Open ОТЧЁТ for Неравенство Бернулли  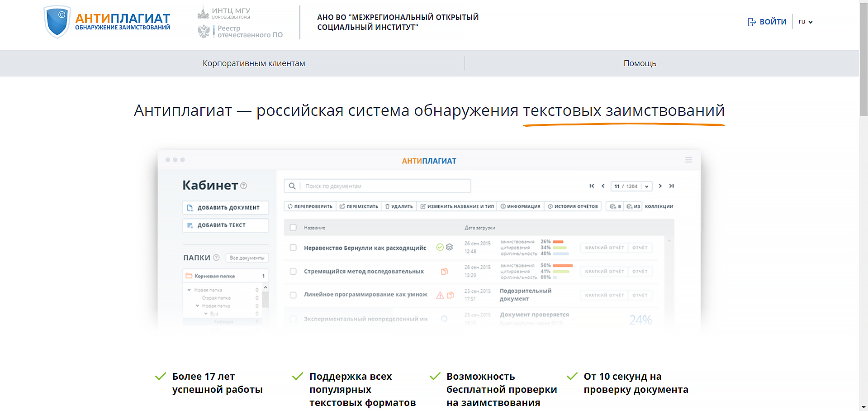(640, 248)
